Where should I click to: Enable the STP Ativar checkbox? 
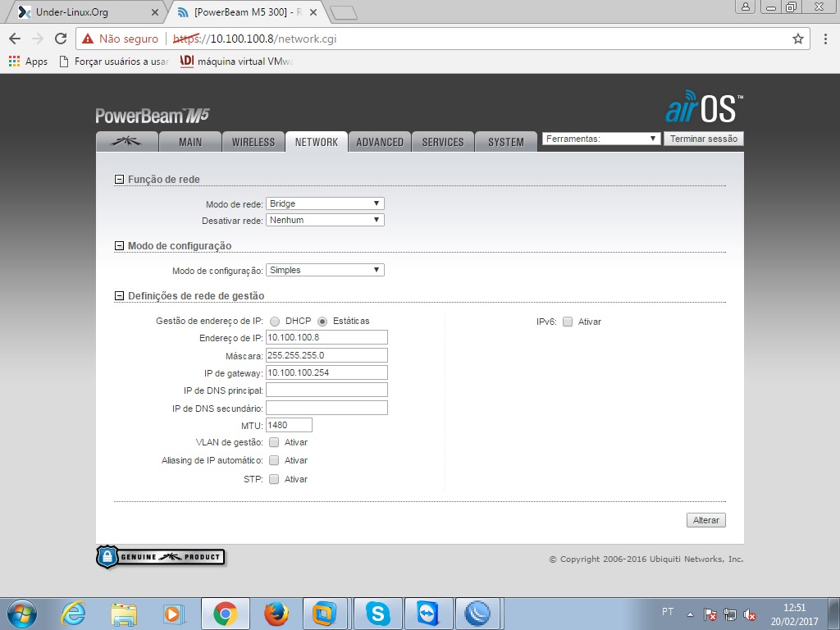click(274, 479)
